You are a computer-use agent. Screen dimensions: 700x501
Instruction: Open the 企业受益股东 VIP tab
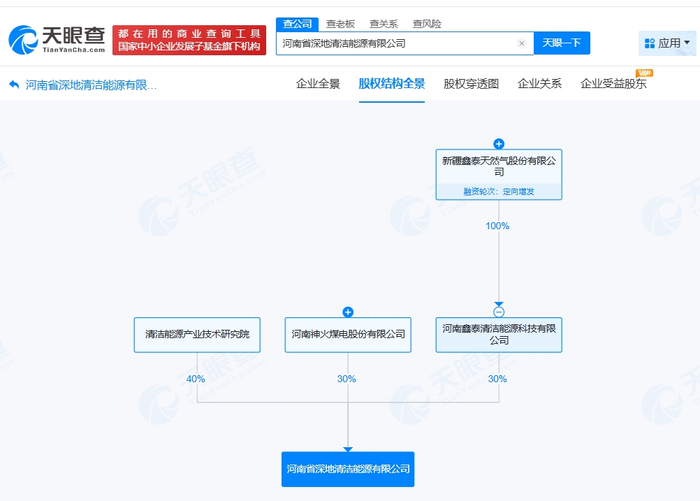[x=613, y=84]
